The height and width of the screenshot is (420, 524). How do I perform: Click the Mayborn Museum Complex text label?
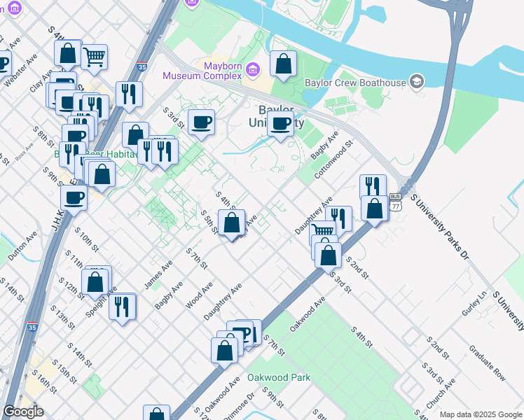(x=203, y=71)
